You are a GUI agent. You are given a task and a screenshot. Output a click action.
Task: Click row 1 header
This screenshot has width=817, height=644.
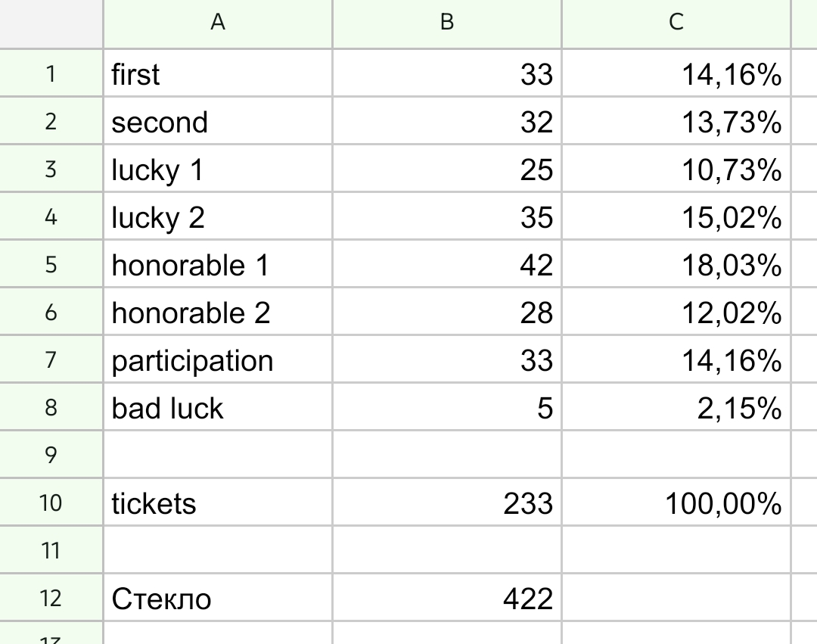pos(51,74)
